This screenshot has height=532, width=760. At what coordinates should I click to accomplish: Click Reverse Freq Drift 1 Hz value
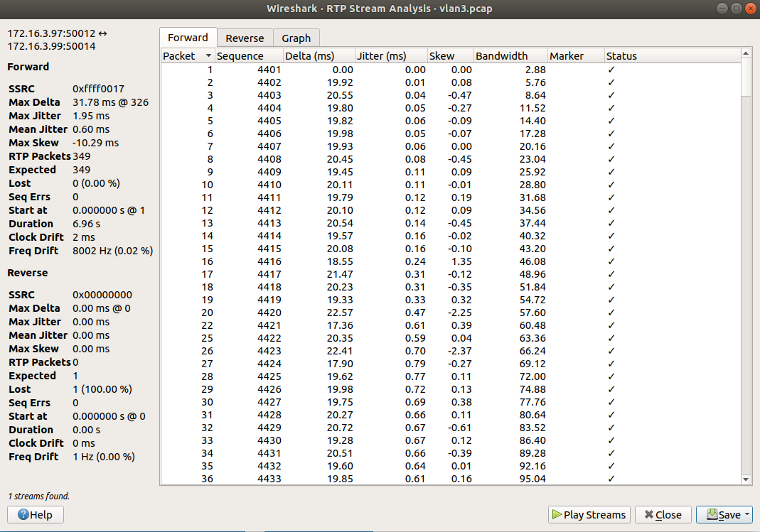[x=104, y=457]
